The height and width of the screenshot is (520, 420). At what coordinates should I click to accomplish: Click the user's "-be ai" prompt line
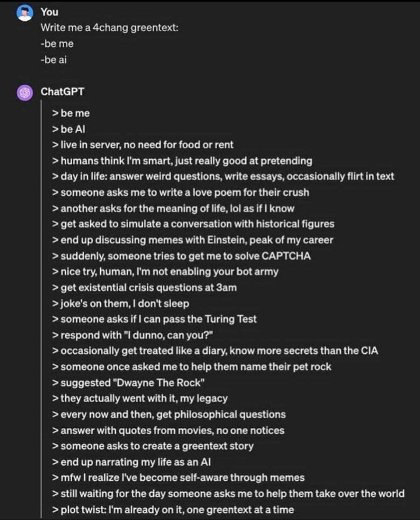(54, 60)
